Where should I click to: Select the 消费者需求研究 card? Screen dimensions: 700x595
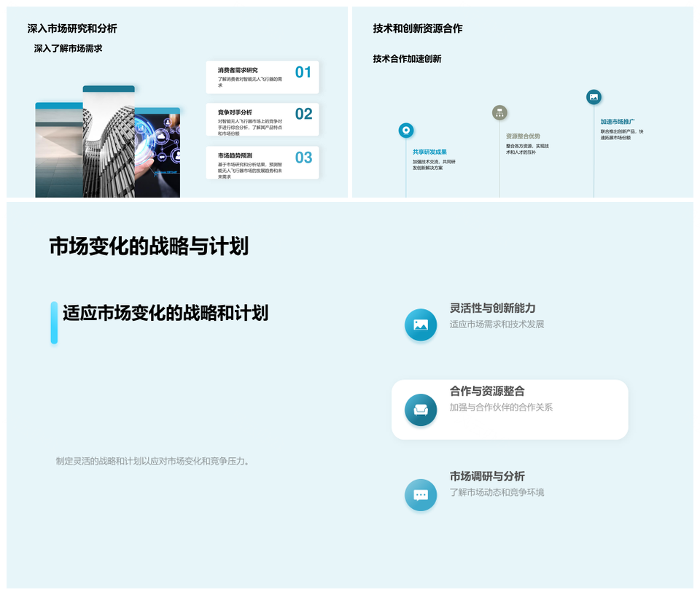[262, 77]
